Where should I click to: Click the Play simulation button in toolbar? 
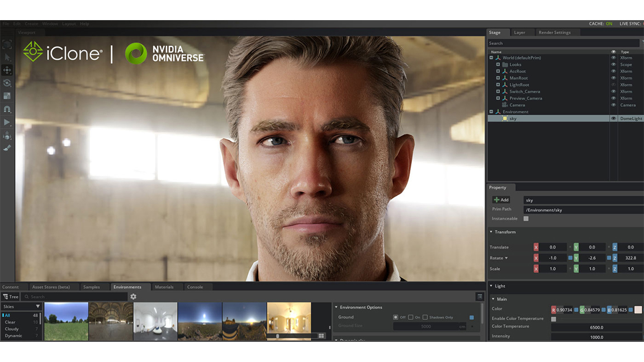click(x=7, y=122)
